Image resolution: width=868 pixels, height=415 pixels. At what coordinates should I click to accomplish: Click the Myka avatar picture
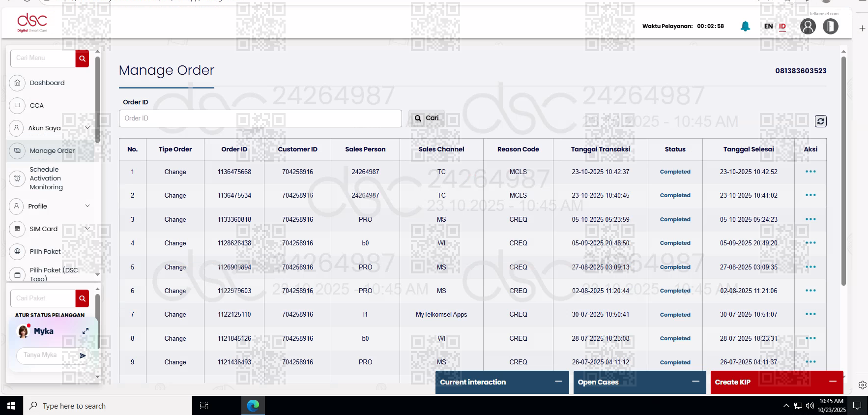tap(23, 331)
